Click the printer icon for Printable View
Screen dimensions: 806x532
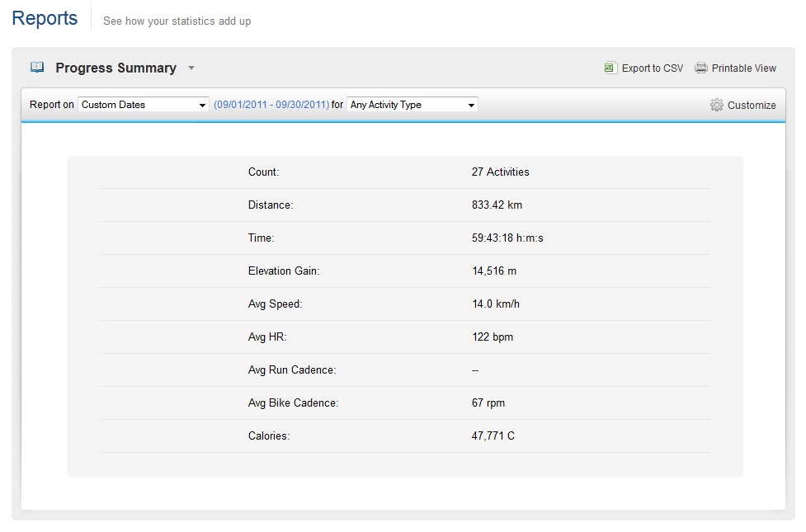tap(701, 68)
